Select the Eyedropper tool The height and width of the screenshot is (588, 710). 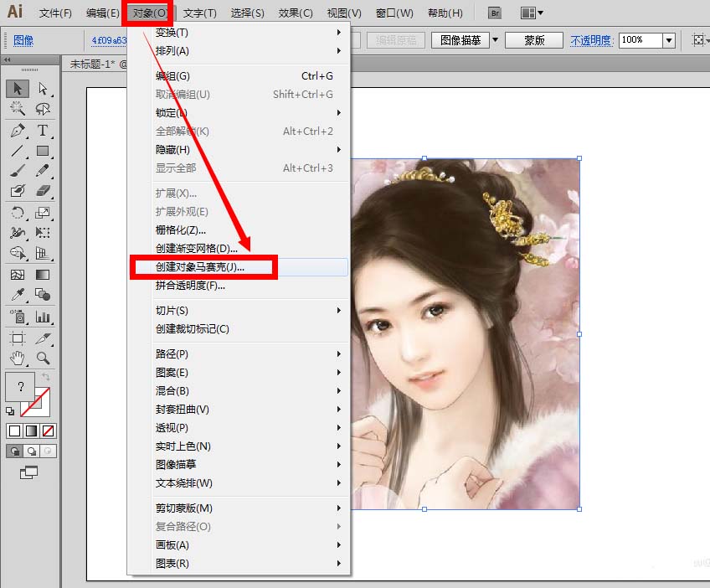(18, 295)
